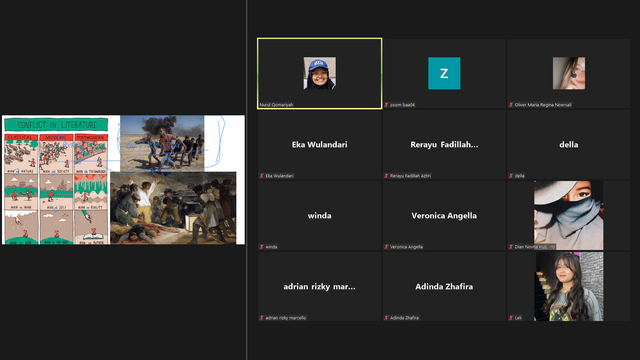This screenshot has height=360, width=640.
Task: Click muted mic icon next to Adinda Zhafira label
Action: pos(386,318)
